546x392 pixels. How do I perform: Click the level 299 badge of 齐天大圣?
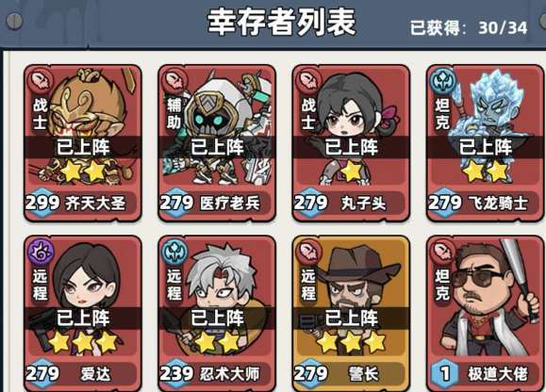pos(42,203)
